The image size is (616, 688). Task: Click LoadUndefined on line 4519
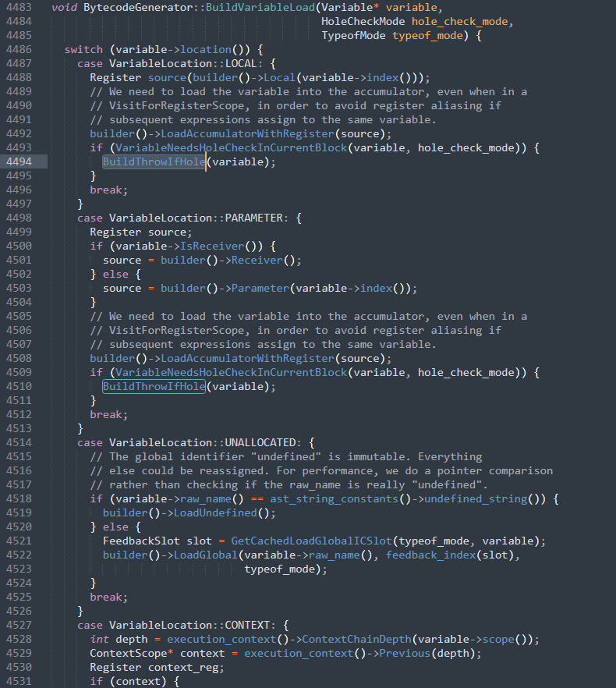point(215,513)
